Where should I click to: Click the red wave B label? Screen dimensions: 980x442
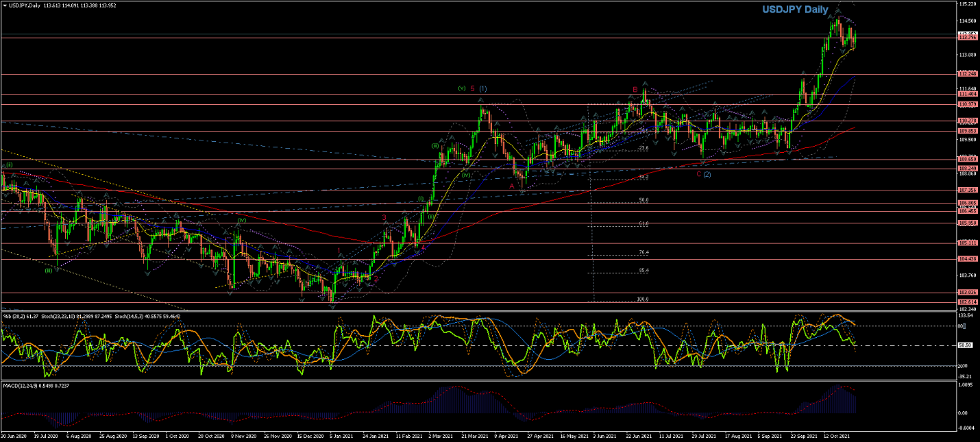635,90
